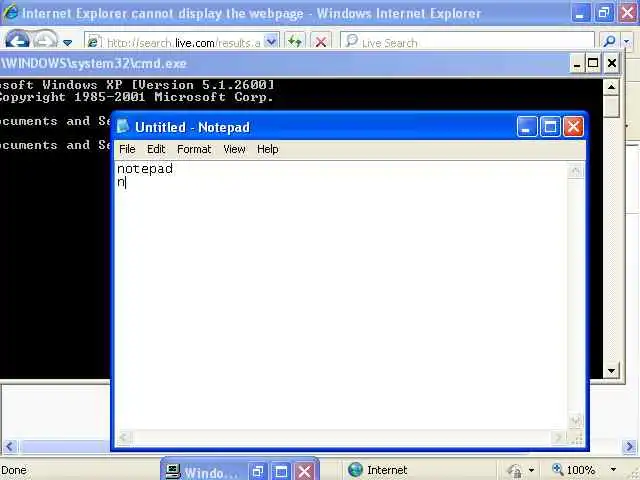The height and width of the screenshot is (480, 640).
Task: Click the Done status bar text
Action: [14, 470]
